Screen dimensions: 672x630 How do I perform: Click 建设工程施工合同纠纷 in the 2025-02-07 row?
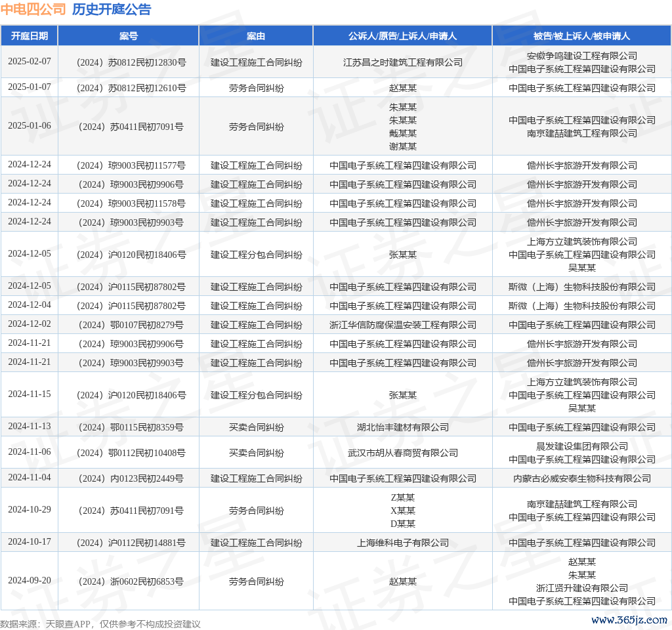click(256, 62)
